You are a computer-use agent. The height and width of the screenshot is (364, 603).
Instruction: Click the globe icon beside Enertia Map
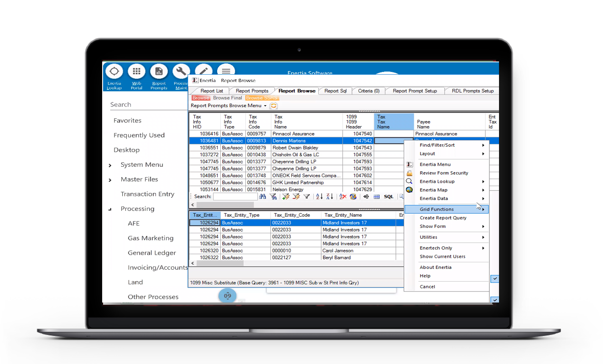point(410,190)
